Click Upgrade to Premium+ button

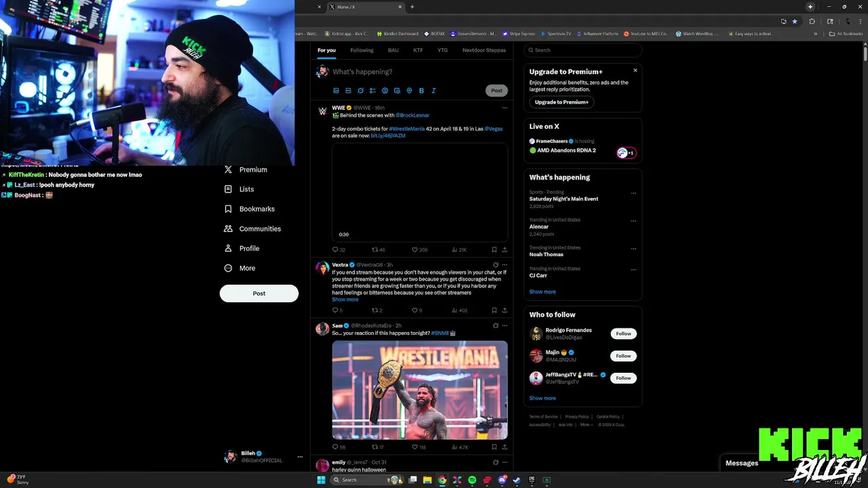coord(561,102)
